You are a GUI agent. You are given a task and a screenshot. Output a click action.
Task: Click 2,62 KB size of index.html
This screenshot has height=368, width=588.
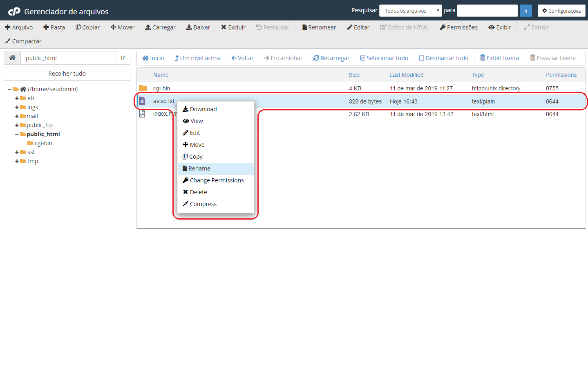[359, 114]
